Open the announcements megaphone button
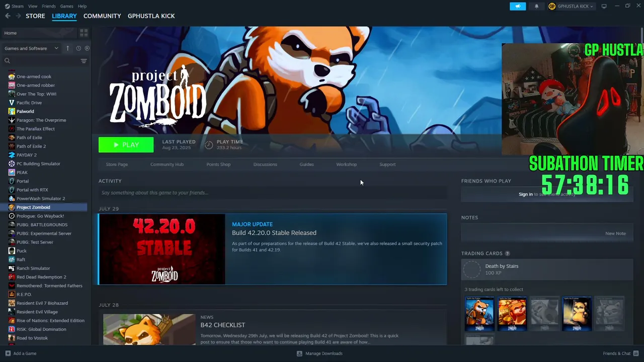The image size is (644, 362). click(x=518, y=6)
